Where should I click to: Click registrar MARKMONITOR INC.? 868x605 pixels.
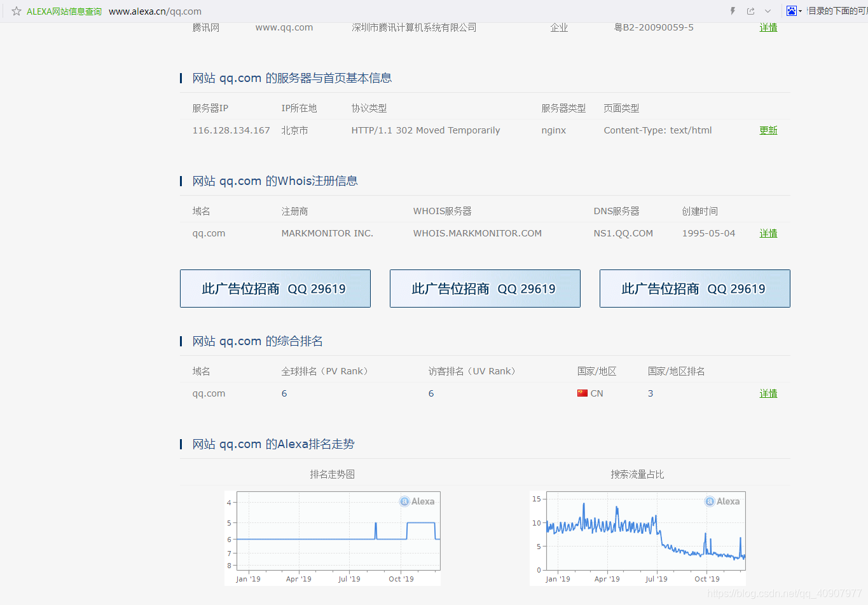click(x=327, y=233)
